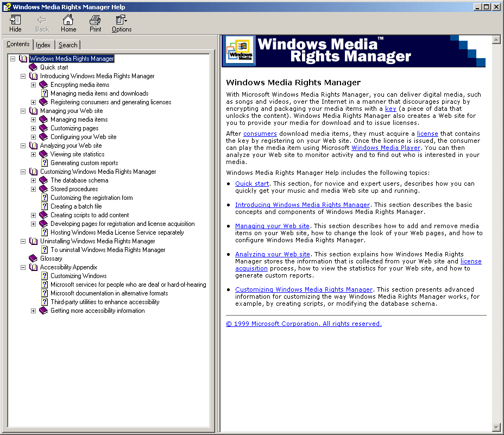
Task: Collapse Uninstalling Windows Media Rights Manager node
Action: click(23, 241)
